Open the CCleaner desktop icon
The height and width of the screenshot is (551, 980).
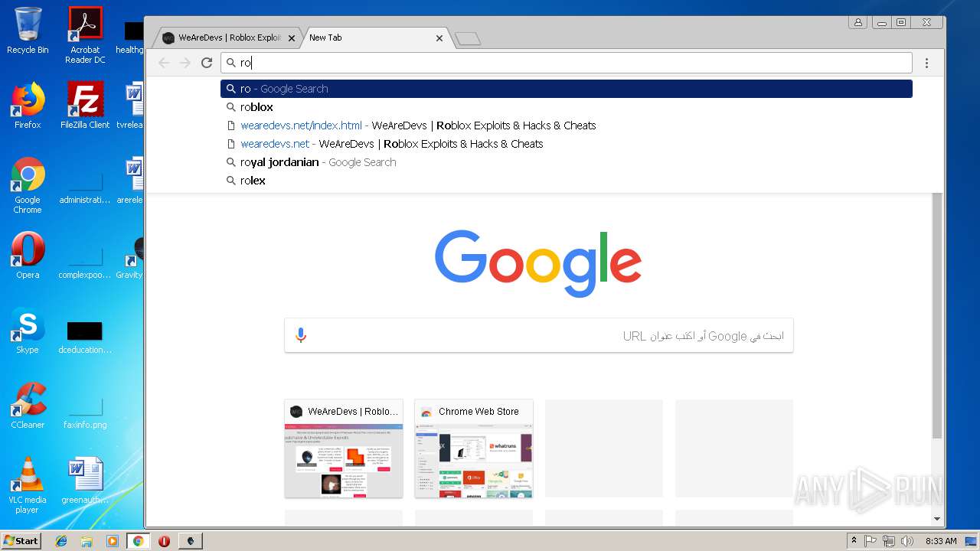[28, 406]
